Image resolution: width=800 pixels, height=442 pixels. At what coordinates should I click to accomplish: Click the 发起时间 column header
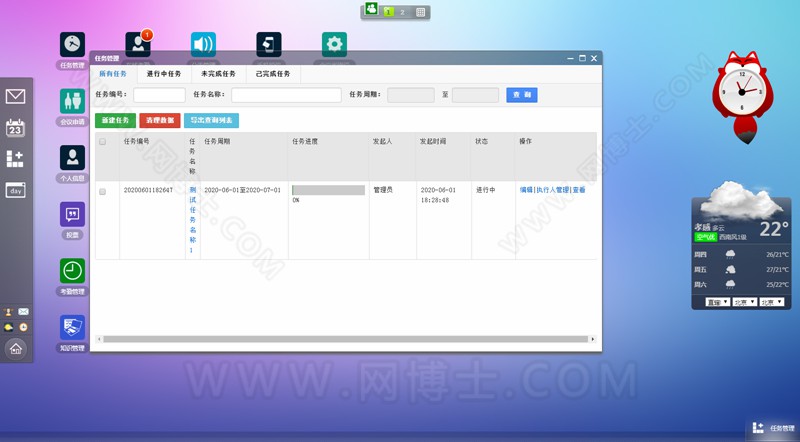click(433, 141)
